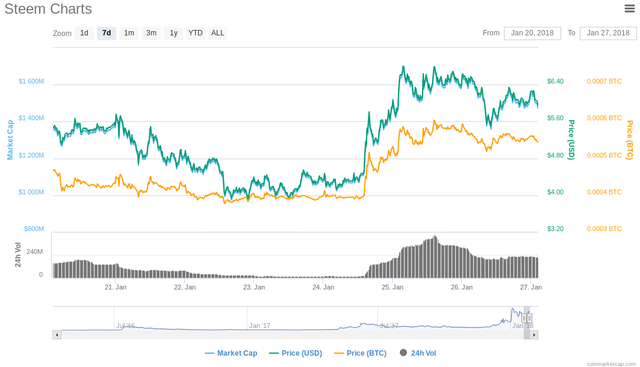Screen dimensions: 640x367
Task: Select the 3m zoom range
Action: tap(151, 33)
